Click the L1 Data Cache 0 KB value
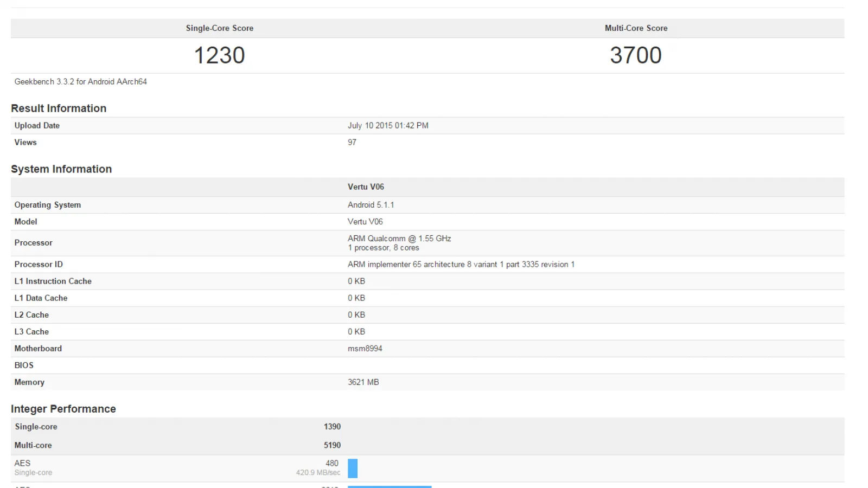The width and height of the screenshot is (868, 488). pos(356,298)
